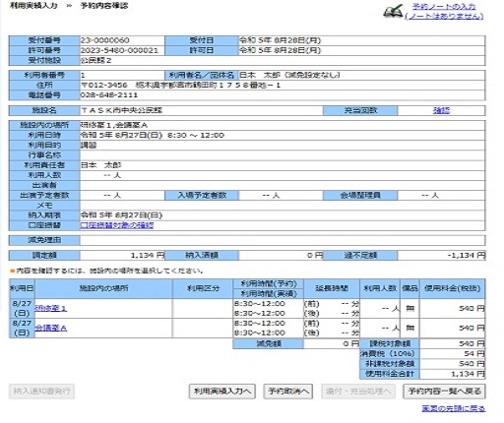Screen dimensions: 504x423
Task: Select the 会議室A link in the usage table
Action: pos(51,328)
